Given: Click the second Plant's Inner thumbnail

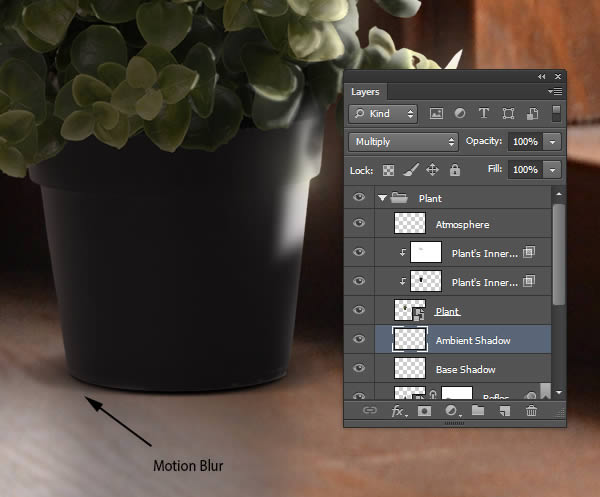Looking at the screenshot, I should [x=426, y=281].
